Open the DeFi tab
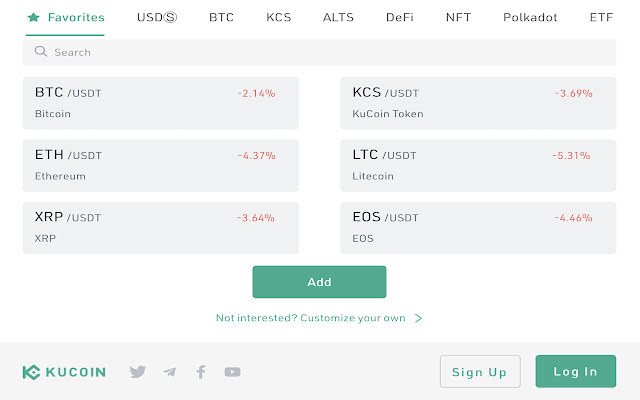 click(399, 17)
